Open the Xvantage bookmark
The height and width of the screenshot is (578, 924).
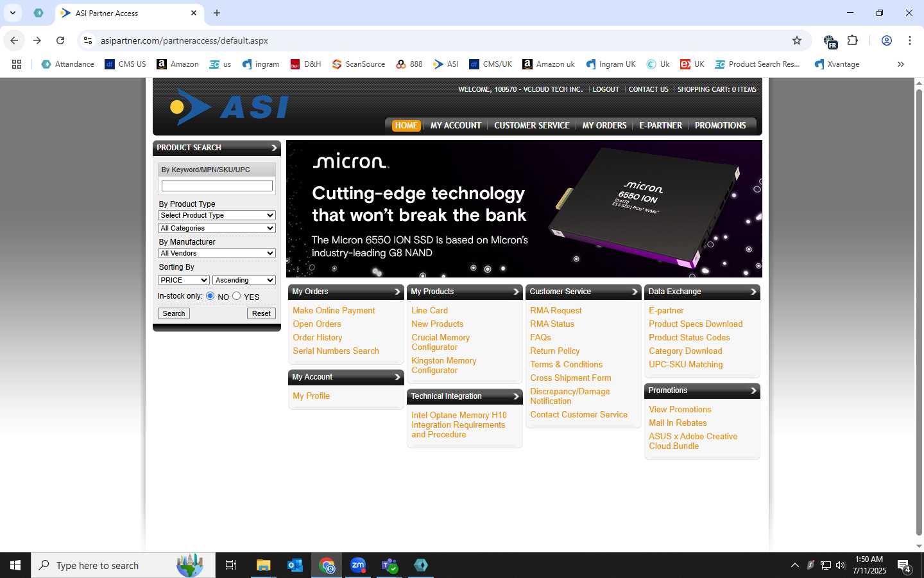pyautogui.click(x=837, y=64)
